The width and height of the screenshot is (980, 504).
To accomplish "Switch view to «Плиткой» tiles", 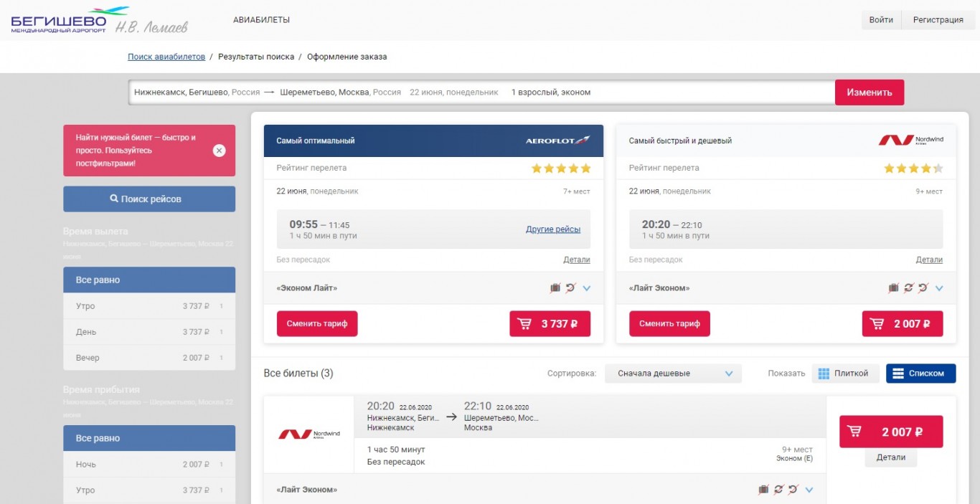I will tap(845, 374).
